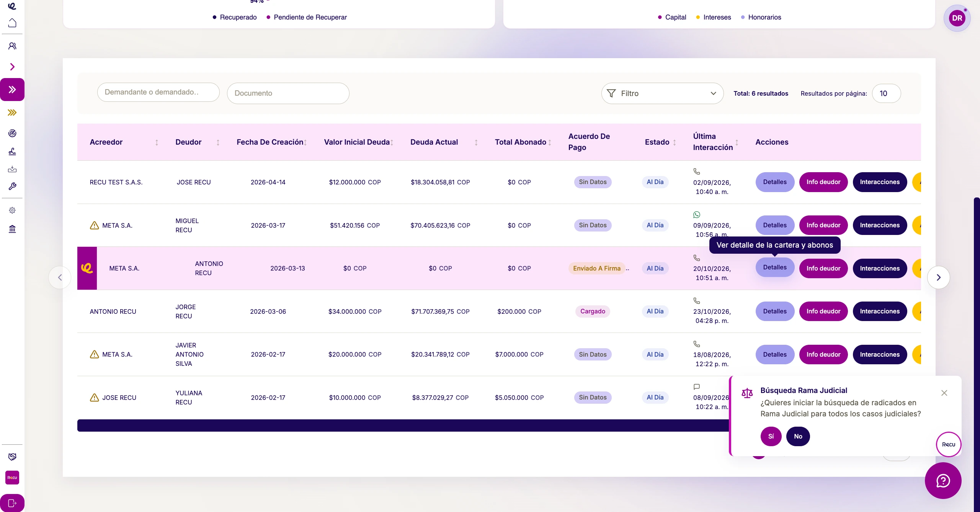Click the download tray sidebar icon
This screenshot has width=980, height=512.
tap(12, 169)
